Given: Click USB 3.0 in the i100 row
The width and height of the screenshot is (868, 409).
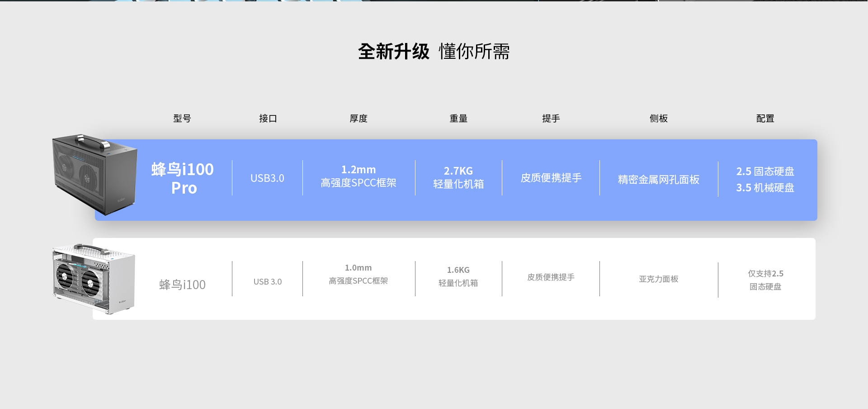Looking at the screenshot, I should click(x=268, y=282).
